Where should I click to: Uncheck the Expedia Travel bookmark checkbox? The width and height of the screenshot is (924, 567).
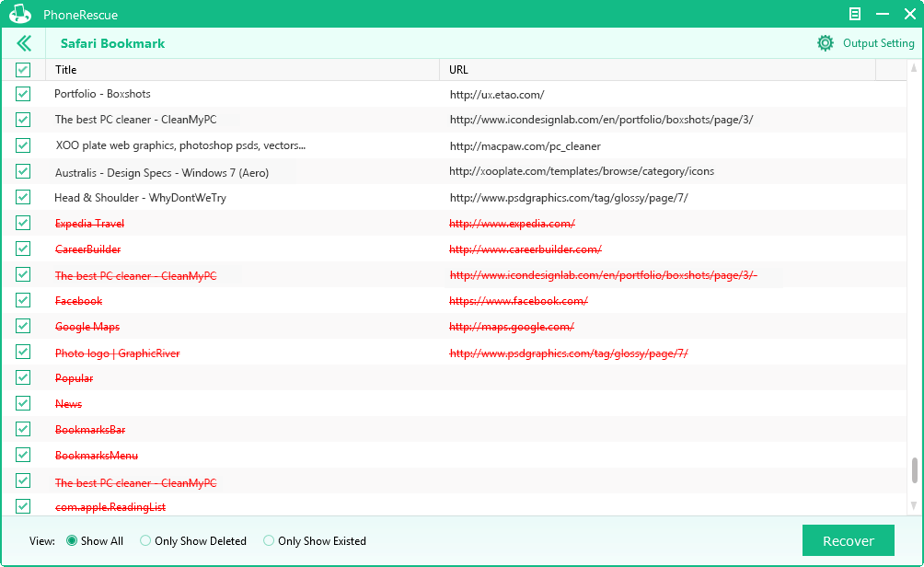tap(23, 223)
